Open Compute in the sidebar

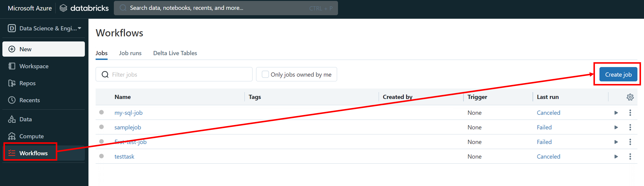tap(31, 136)
